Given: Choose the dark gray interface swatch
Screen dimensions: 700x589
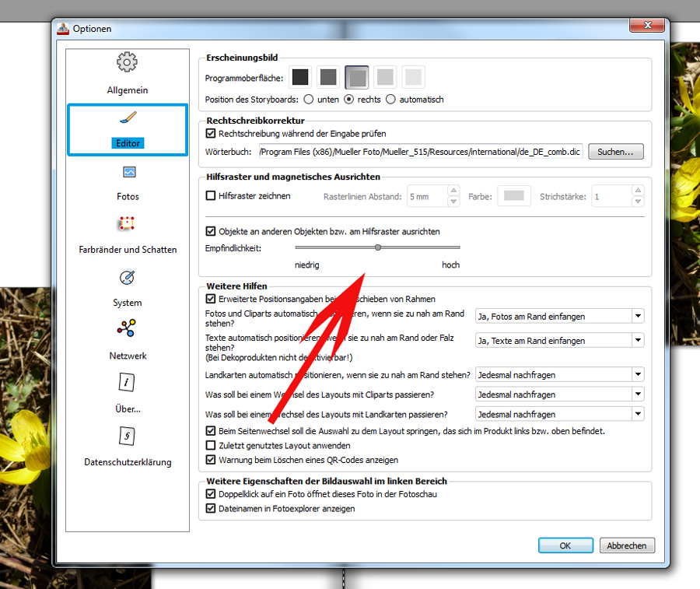Looking at the screenshot, I should click(328, 77).
